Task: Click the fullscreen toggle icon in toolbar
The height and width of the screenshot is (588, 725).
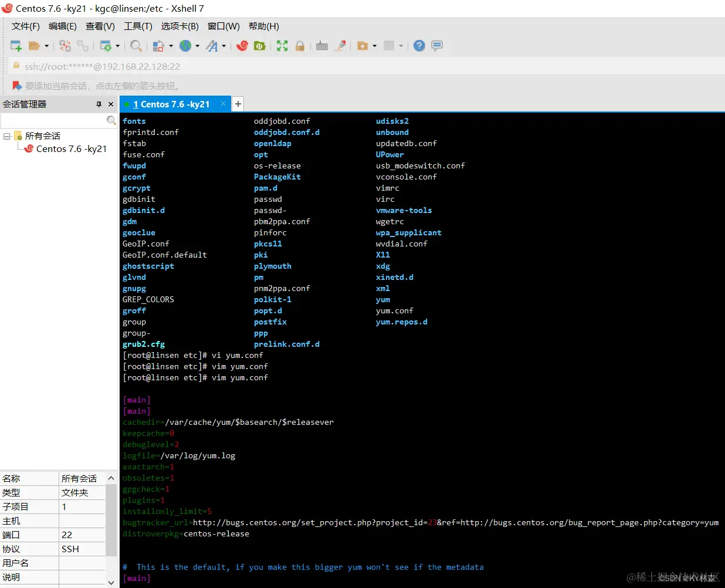Action: pyautogui.click(x=282, y=46)
